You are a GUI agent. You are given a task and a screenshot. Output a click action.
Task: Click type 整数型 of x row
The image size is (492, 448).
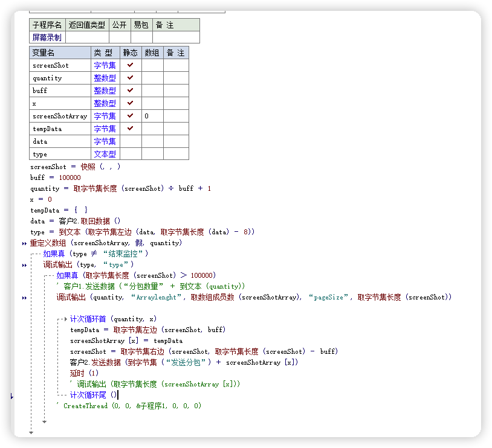pos(105,103)
